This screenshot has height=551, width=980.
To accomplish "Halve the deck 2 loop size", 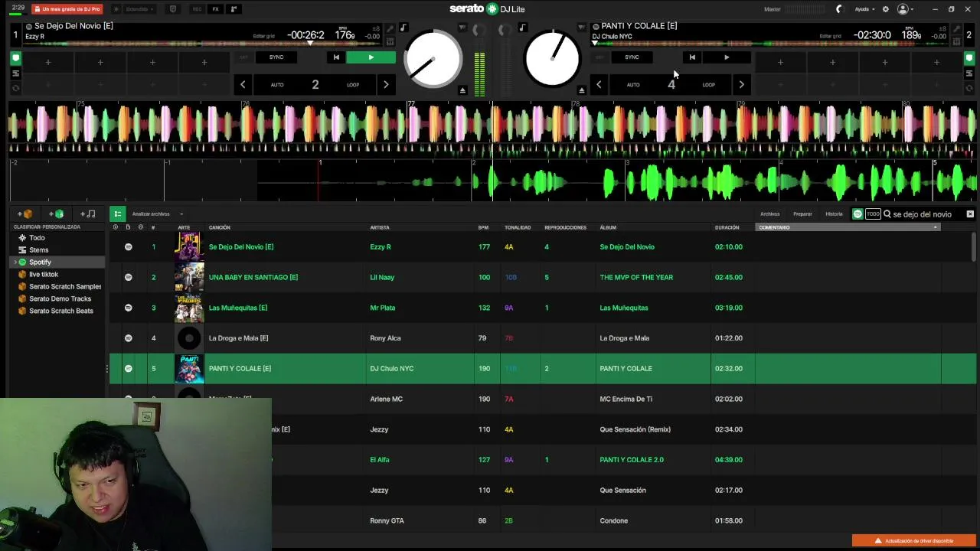I will coord(599,85).
